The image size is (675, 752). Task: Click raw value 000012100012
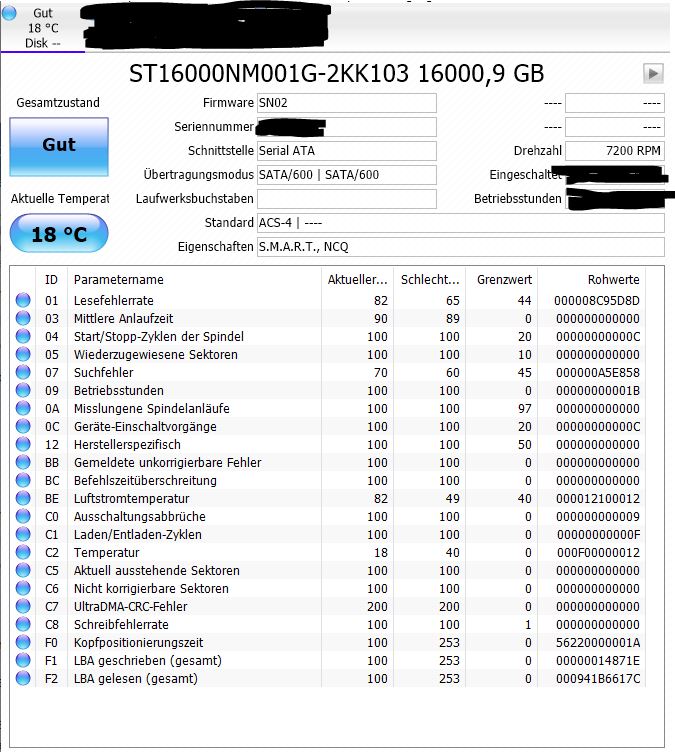(x=598, y=499)
